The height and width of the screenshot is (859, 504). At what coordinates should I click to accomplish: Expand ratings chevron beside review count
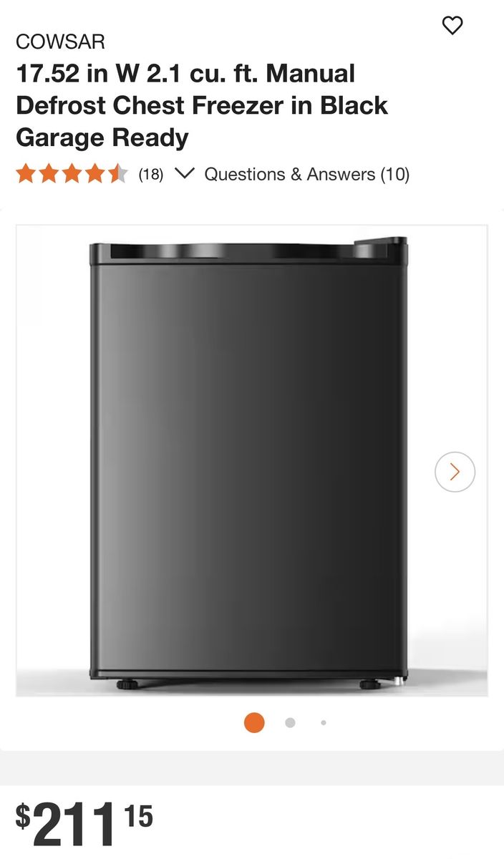185,174
